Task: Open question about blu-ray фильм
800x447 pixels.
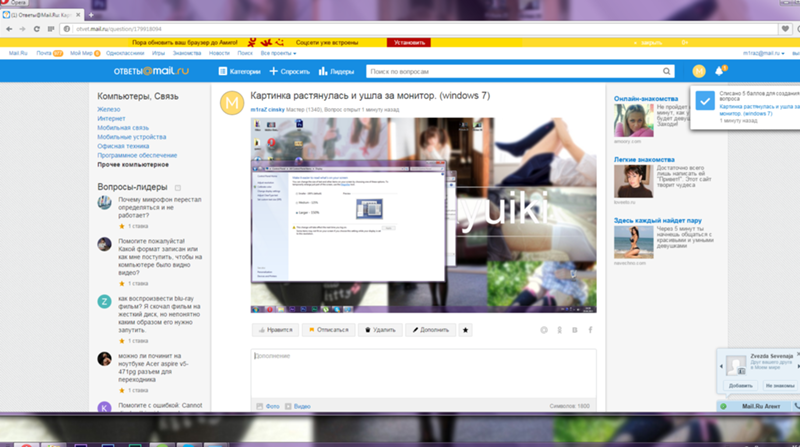Action: (x=159, y=314)
